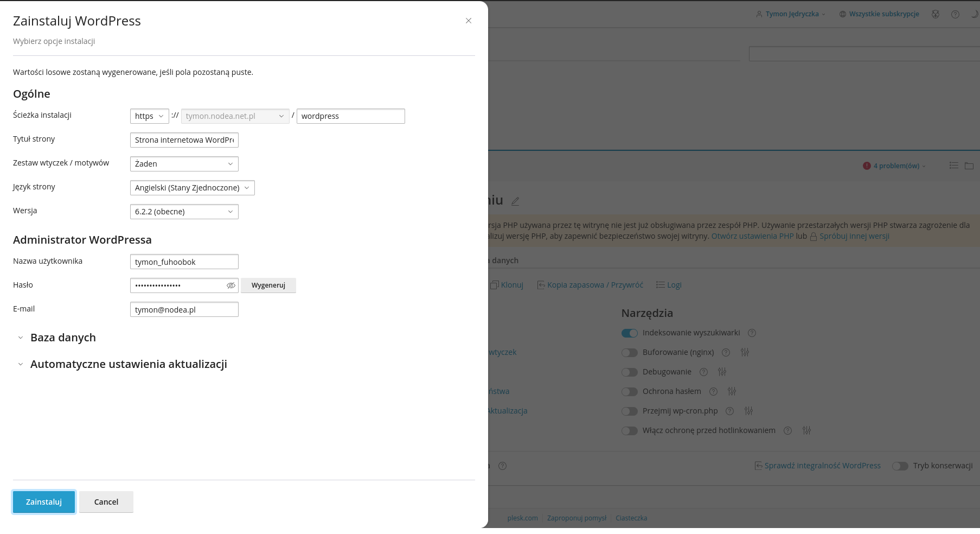Open the https protocol dropdown

click(149, 116)
